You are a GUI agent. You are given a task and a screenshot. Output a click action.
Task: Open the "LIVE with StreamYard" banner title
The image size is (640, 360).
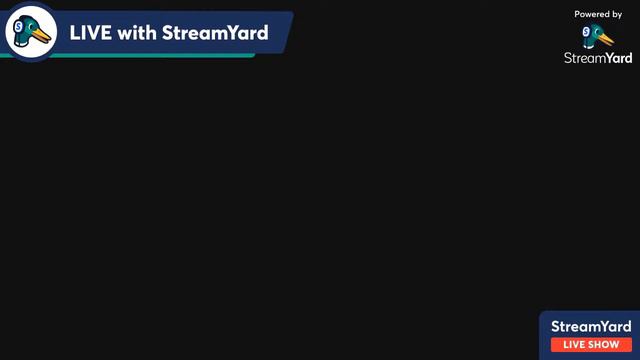tap(169, 33)
